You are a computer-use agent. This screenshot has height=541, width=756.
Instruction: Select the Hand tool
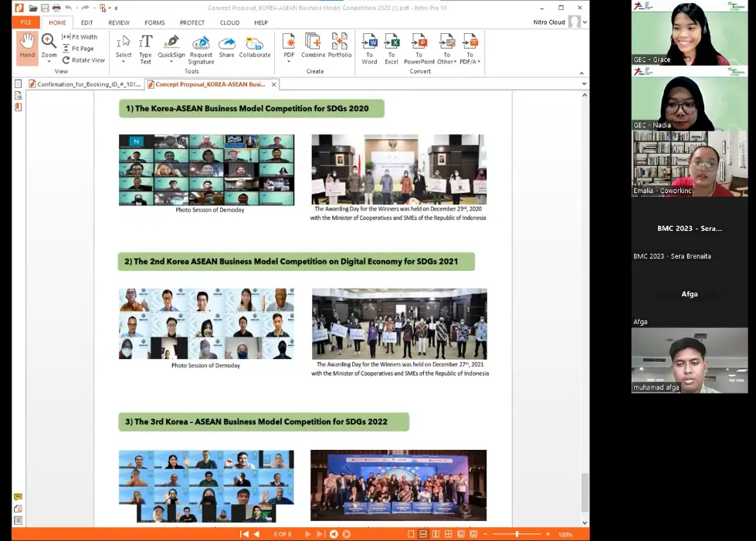pos(27,46)
